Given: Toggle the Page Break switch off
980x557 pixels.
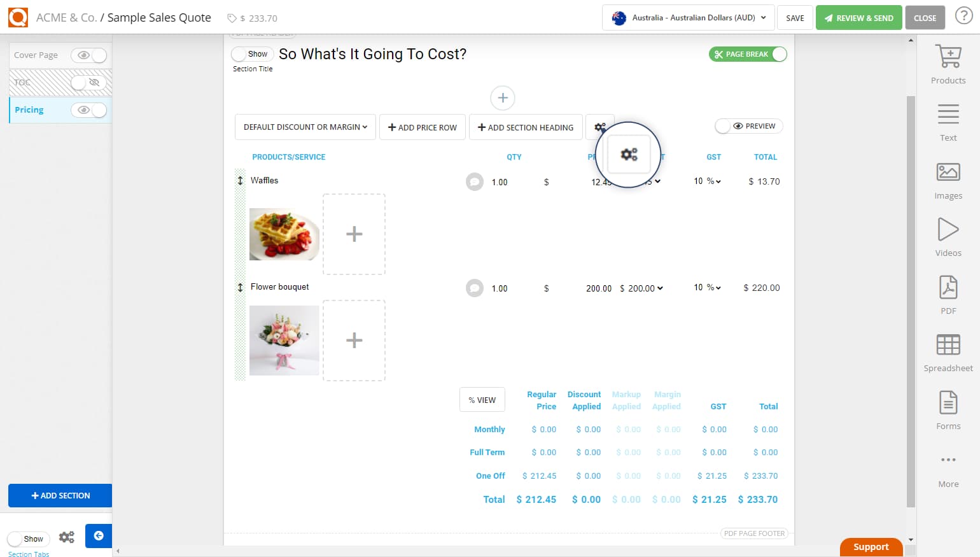Looking at the screenshot, I should [x=780, y=54].
